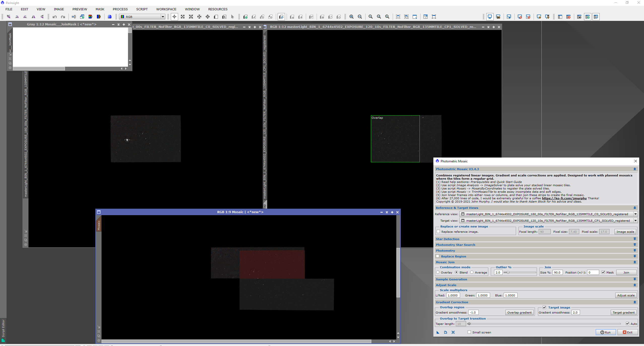Click the magnifier Zoom In (+) icon
The image size is (644, 346).
351,17
